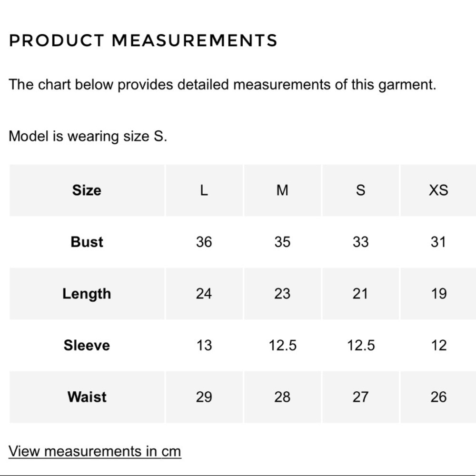Select the Size header cell

click(x=87, y=190)
